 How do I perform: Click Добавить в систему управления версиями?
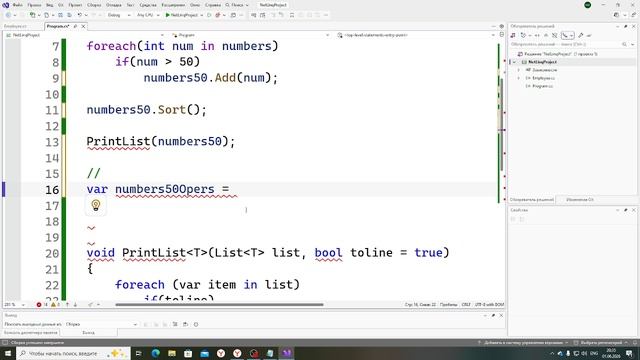pos(524,342)
